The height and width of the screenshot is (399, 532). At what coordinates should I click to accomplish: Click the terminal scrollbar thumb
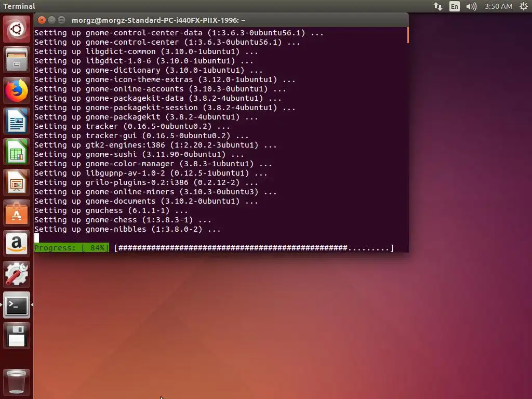(x=407, y=35)
